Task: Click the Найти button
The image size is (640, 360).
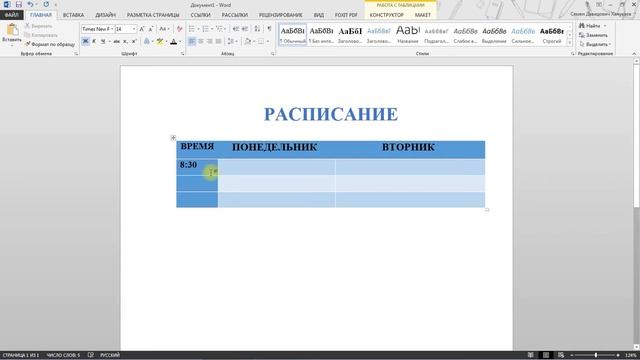Action: [590, 26]
